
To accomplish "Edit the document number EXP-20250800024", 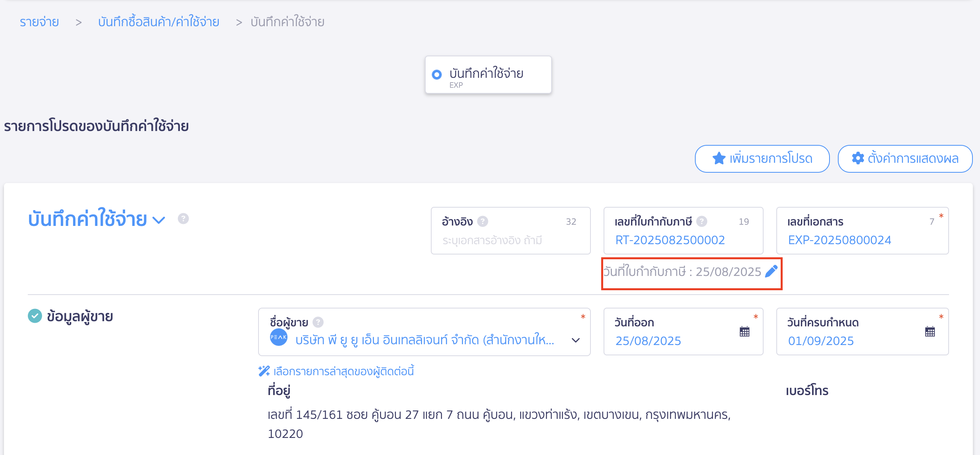I will point(840,240).
